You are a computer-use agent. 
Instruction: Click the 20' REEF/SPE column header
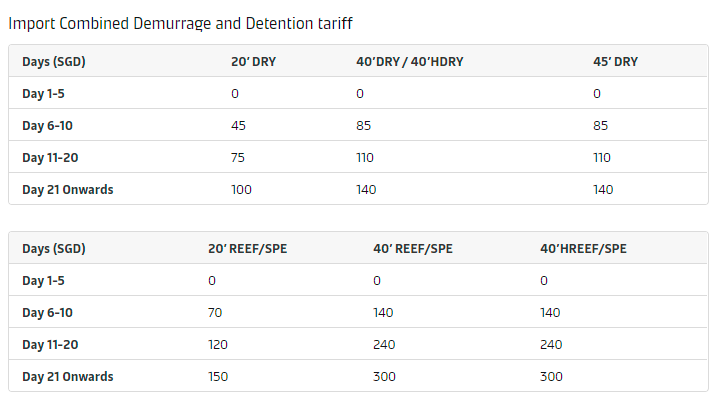click(x=248, y=248)
